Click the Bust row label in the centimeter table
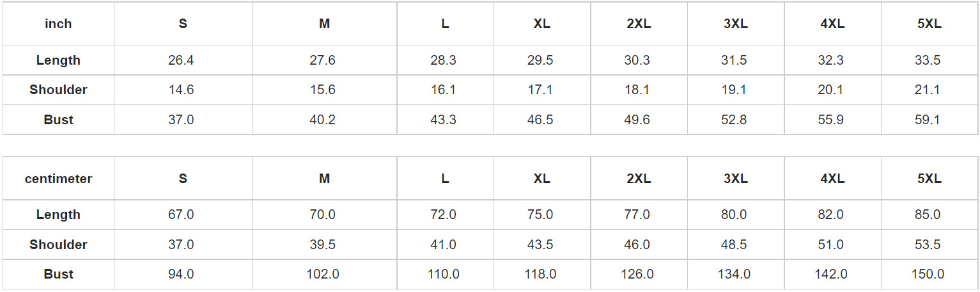This screenshot has width=980, height=292. point(58,275)
